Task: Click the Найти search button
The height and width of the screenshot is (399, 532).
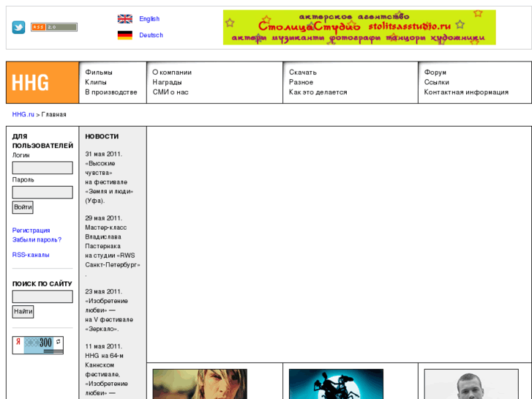Action: [23, 311]
